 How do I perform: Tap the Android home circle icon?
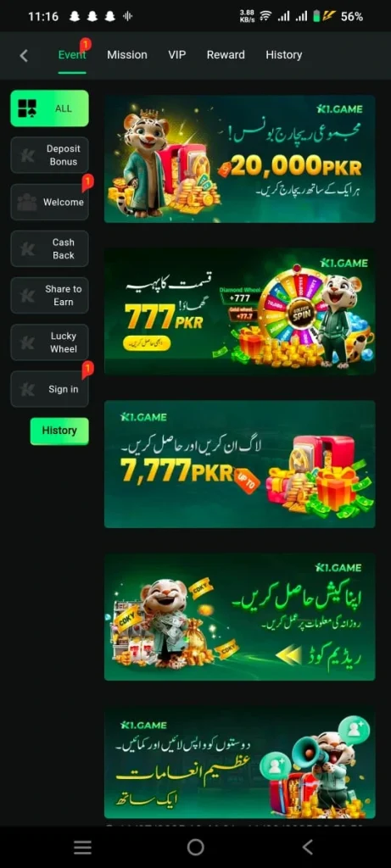tap(195, 847)
